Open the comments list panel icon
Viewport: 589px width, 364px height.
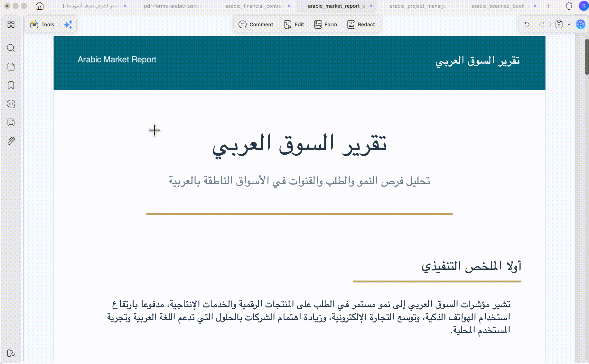[x=11, y=104]
